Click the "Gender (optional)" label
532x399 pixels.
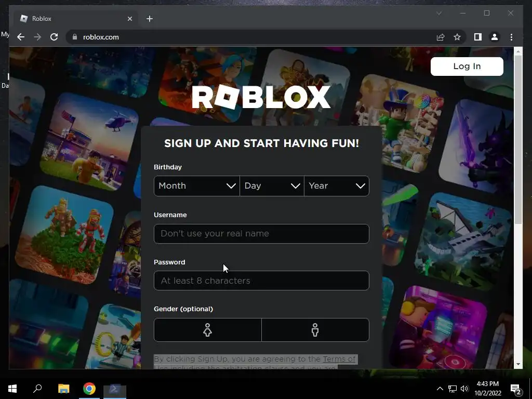(x=183, y=309)
